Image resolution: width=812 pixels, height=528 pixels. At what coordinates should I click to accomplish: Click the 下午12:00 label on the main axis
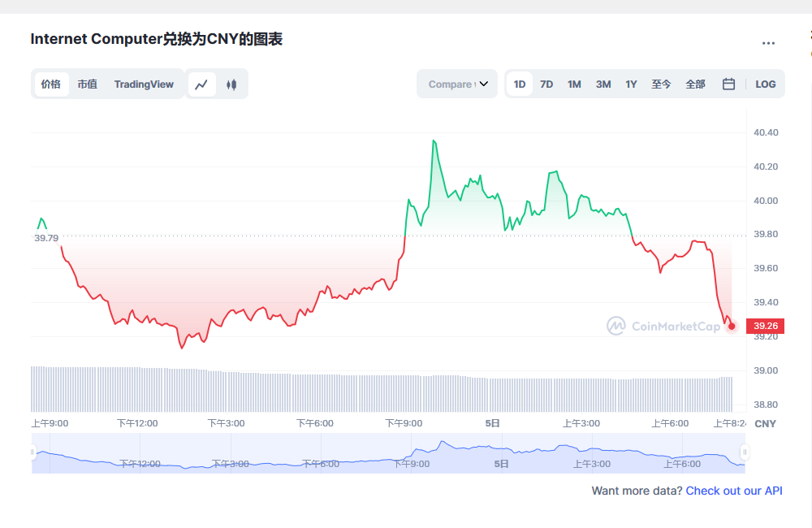coord(137,423)
